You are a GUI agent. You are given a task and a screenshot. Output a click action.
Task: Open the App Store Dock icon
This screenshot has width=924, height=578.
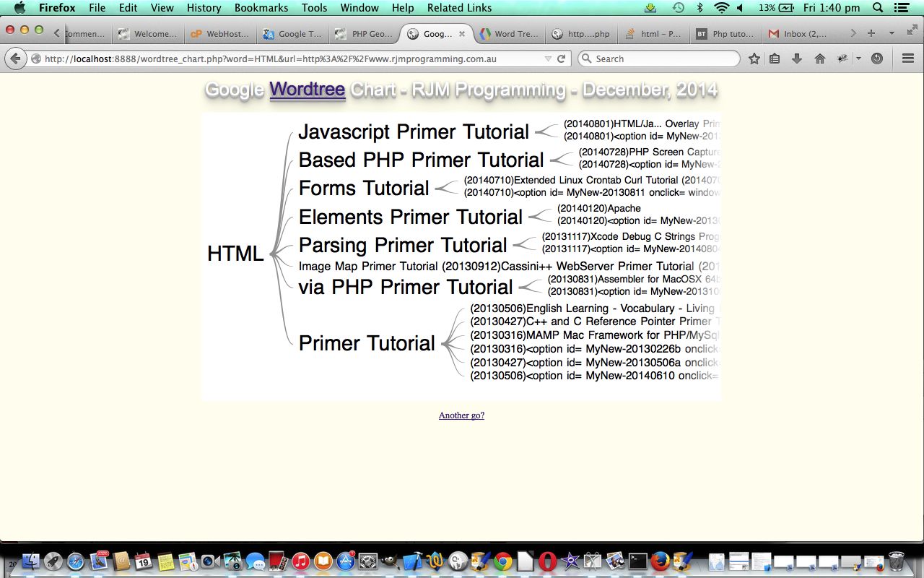coord(346,561)
